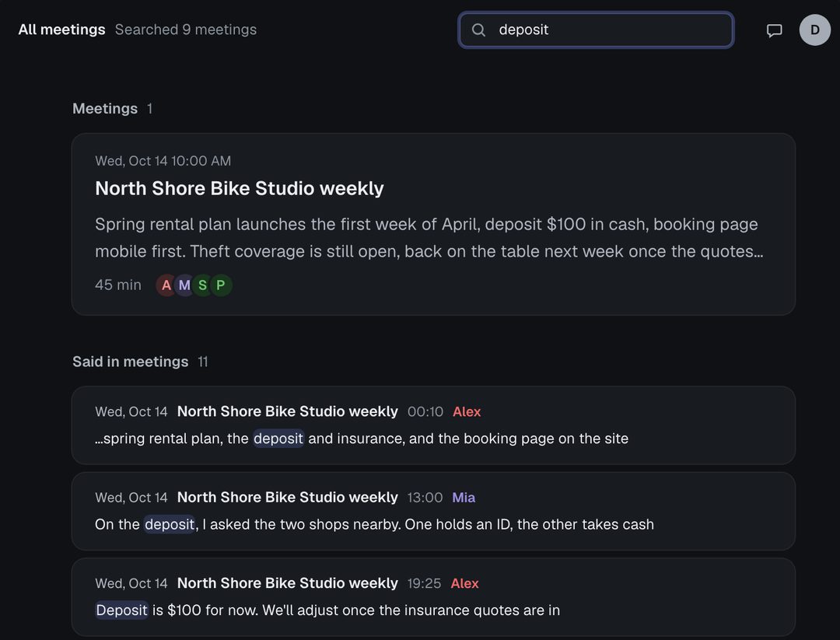Click the 19:25 timestamp

point(425,582)
